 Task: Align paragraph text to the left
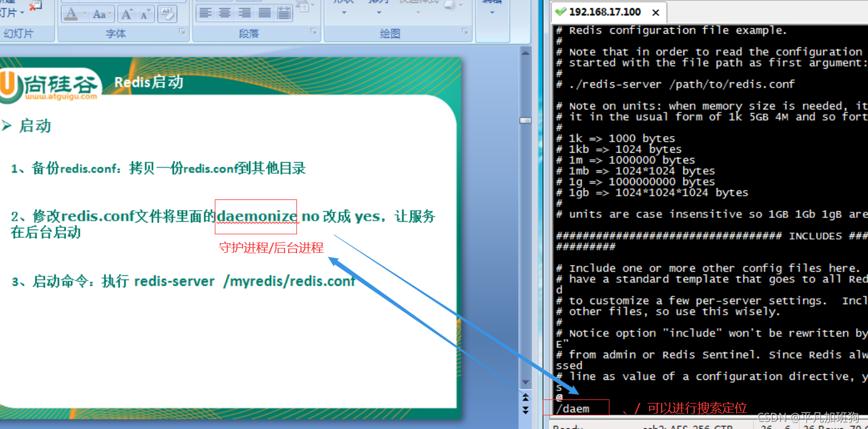point(205,12)
